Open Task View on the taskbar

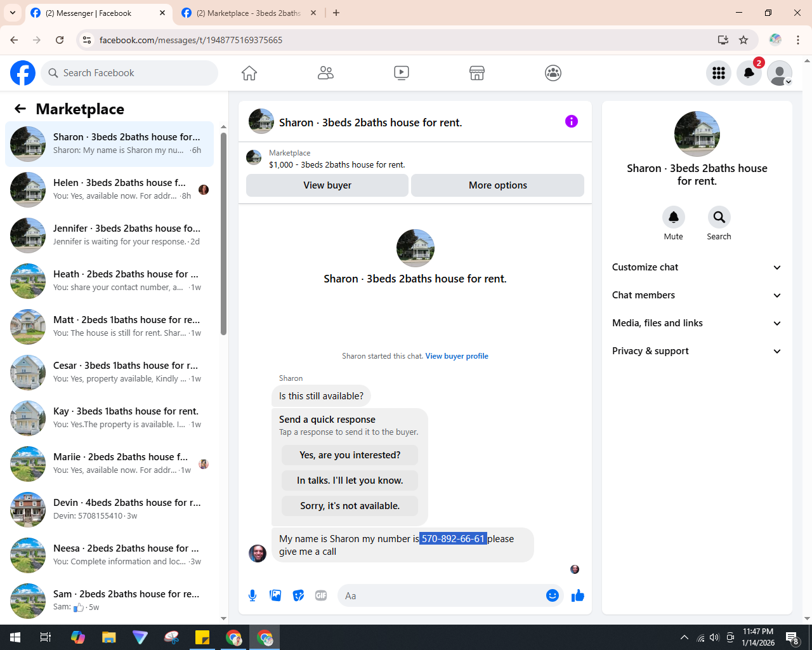[x=46, y=637]
